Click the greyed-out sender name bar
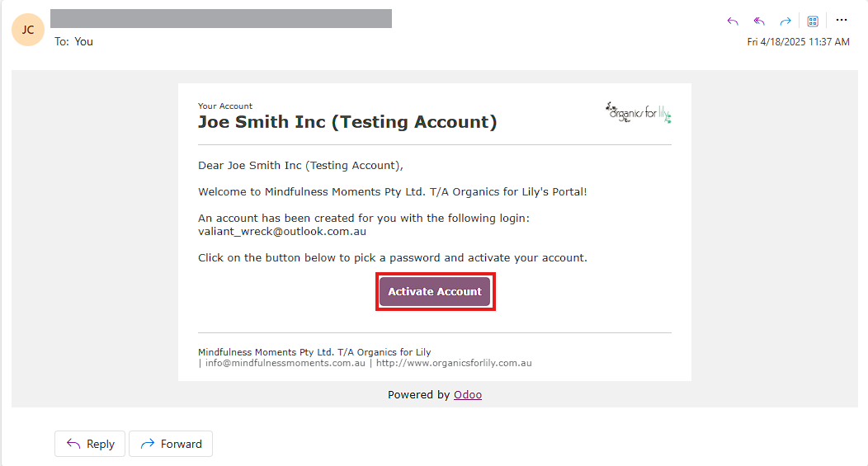This screenshot has width=868, height=466. (221, 18)
